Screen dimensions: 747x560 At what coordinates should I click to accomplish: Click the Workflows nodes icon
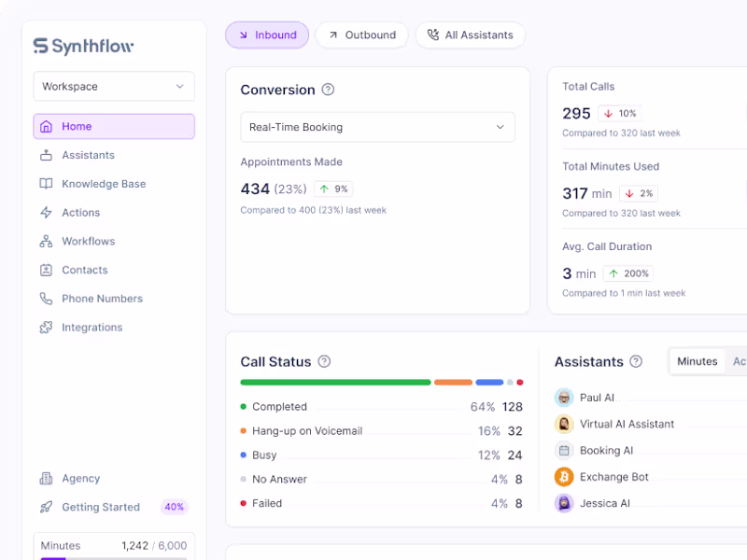(46, 242)
